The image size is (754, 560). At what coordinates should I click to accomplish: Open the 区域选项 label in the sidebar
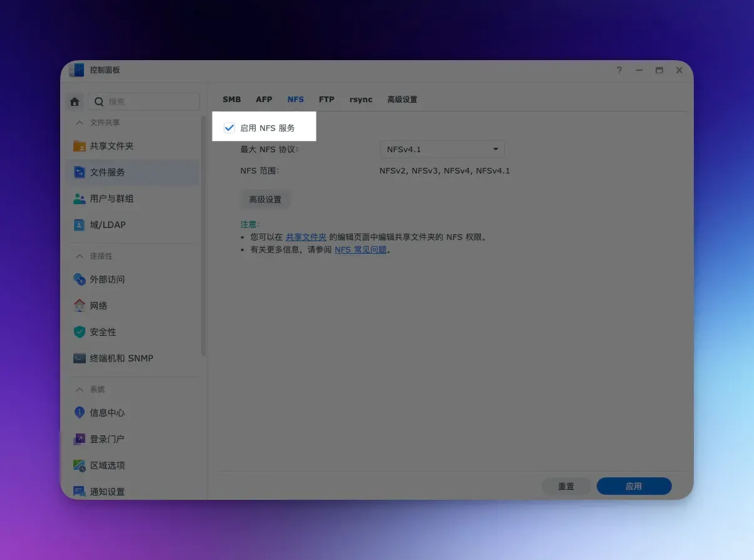coord(107,465)
